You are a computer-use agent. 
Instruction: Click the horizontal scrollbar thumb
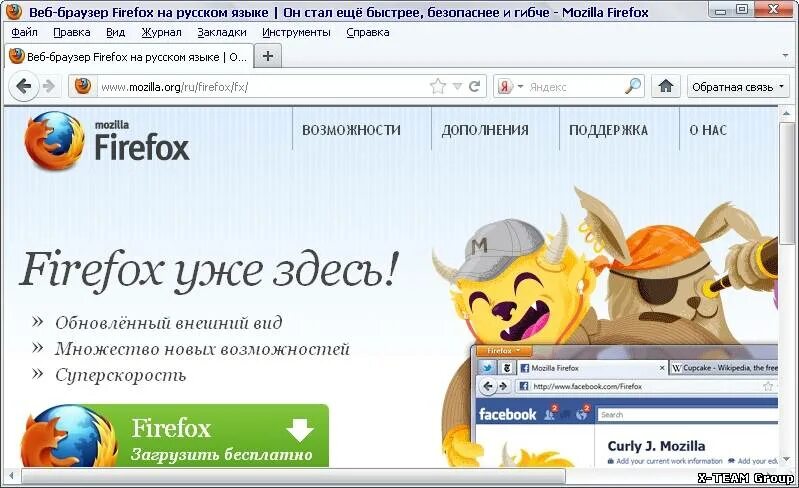point(293,477)
